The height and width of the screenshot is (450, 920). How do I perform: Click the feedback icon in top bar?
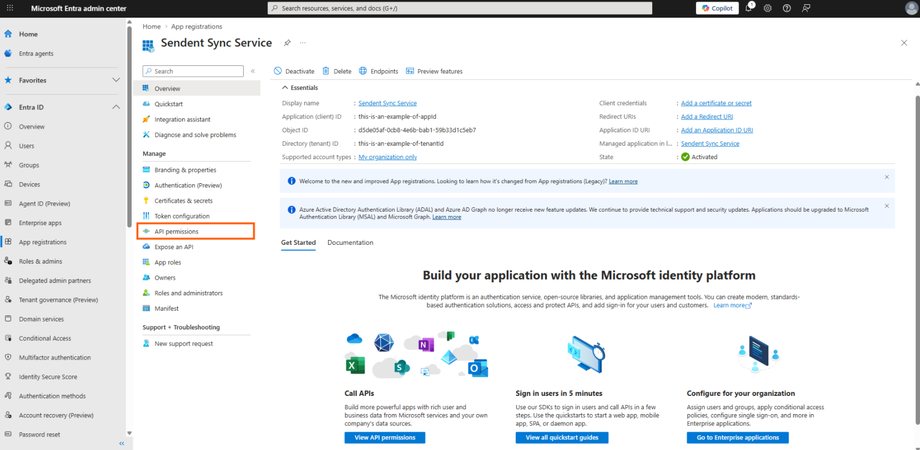pos(806,8)
